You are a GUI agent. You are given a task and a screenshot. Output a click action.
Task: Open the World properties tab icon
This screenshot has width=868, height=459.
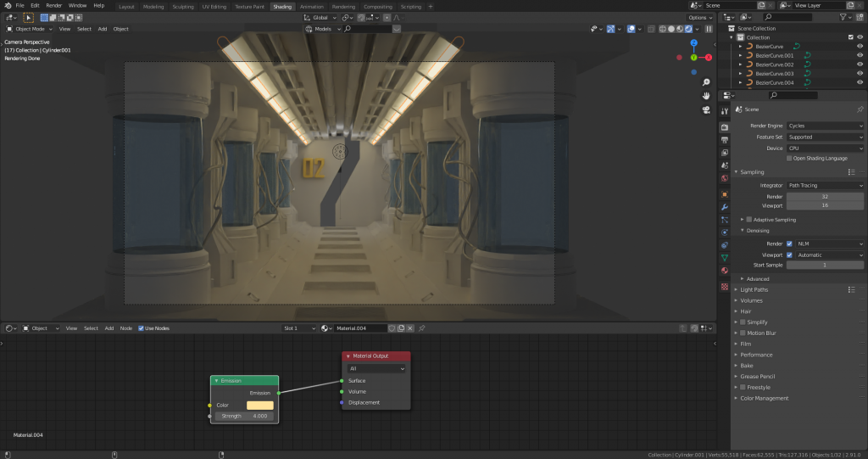(x=725, y=178)
